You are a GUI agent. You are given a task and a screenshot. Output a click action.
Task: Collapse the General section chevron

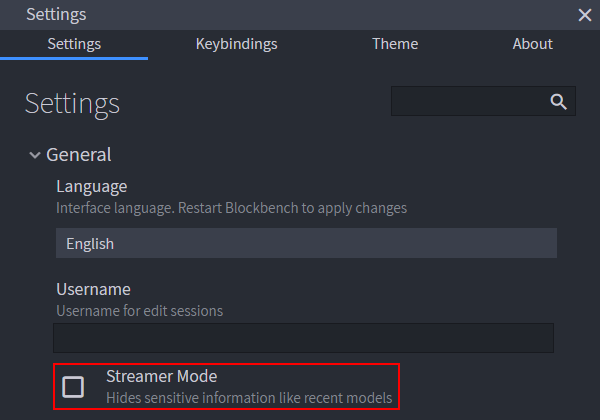[35, 155]
